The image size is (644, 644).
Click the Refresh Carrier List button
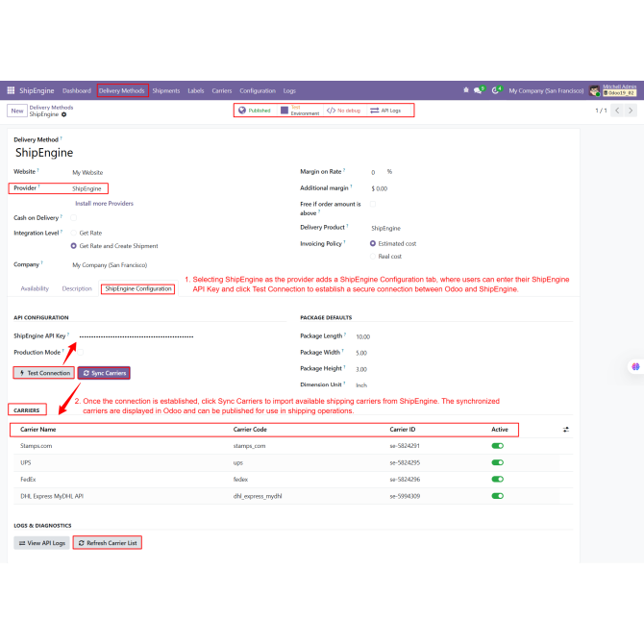pos(108,543)
